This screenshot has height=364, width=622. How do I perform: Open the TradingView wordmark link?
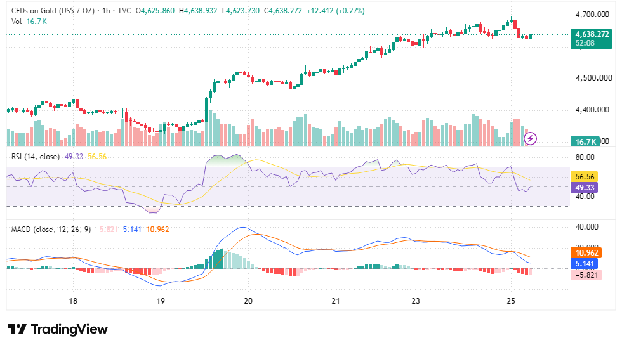(x=69, y=329)
